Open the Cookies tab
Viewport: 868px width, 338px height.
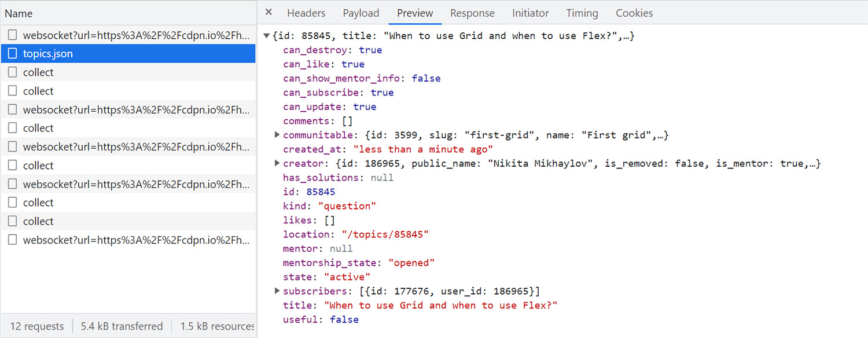634,13
